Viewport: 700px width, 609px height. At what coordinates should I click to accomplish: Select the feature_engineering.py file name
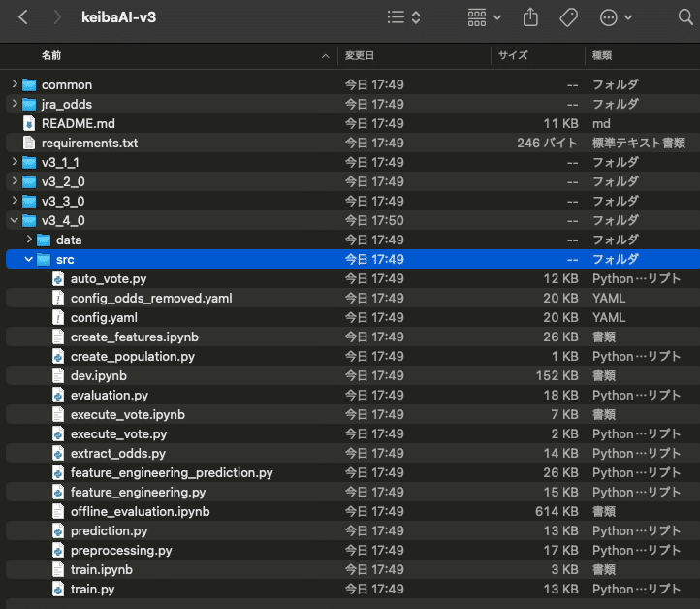138,492
